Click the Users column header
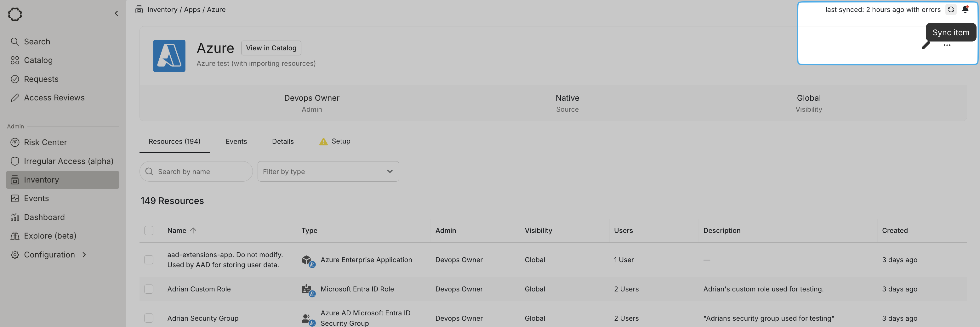Image resolution: width=980 pixels, height=327 pixels. tap(623, 230)
